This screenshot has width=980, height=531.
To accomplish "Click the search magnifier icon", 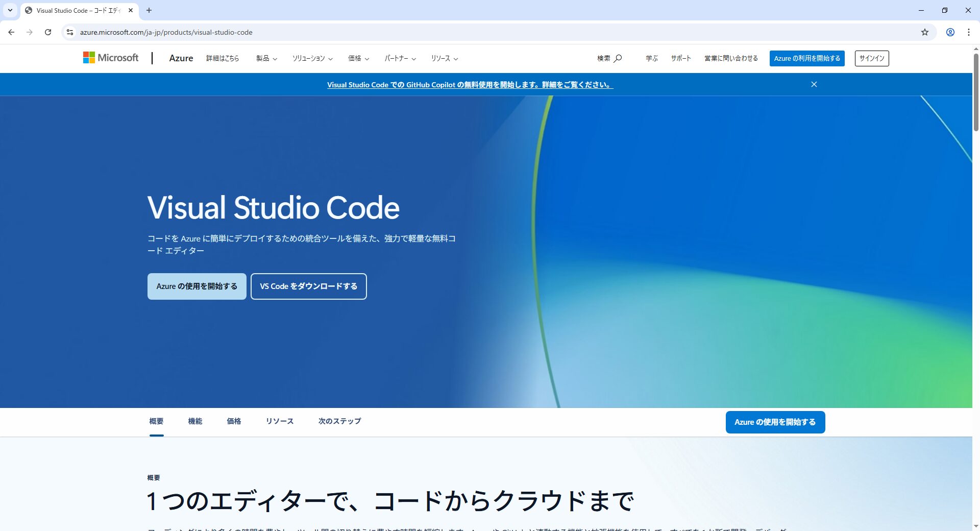I will click(618, 58).
